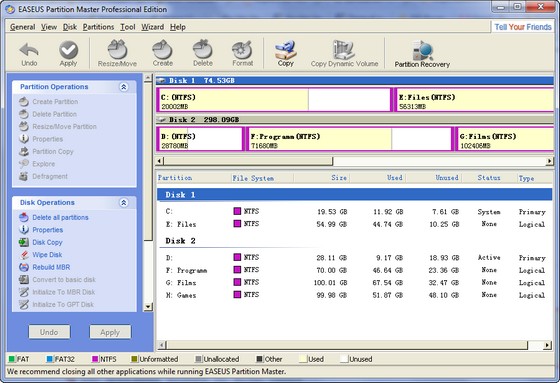Open the Wizard menu
The height and width of the screenshot is (383, 560).
pos(152,27)
